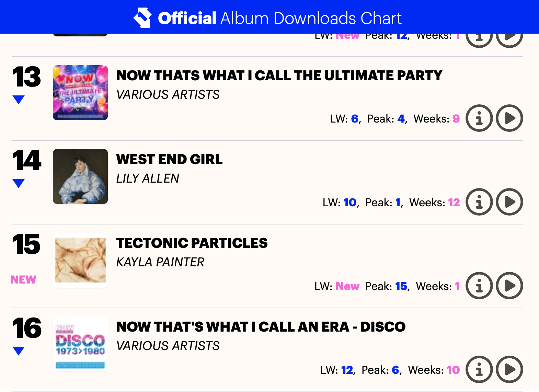This screenshot has width=539, height=392.
Task: Visit Kayla Painter artist link
Action: (160, 262)
